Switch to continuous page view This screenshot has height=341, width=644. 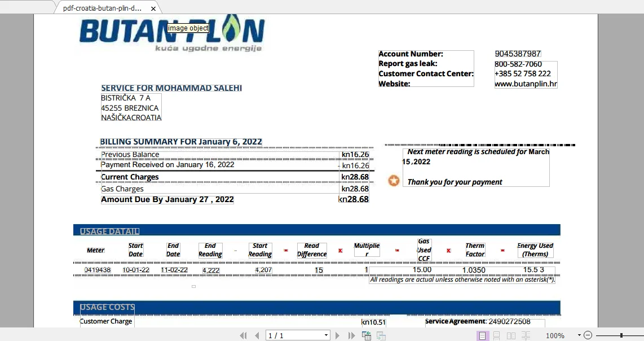(497, 336)
